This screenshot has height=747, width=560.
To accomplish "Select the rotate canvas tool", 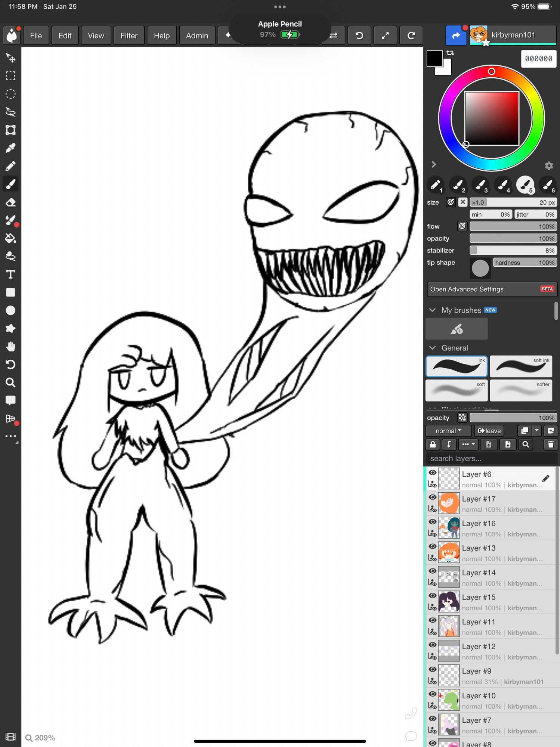I will [x=10, y=365].
